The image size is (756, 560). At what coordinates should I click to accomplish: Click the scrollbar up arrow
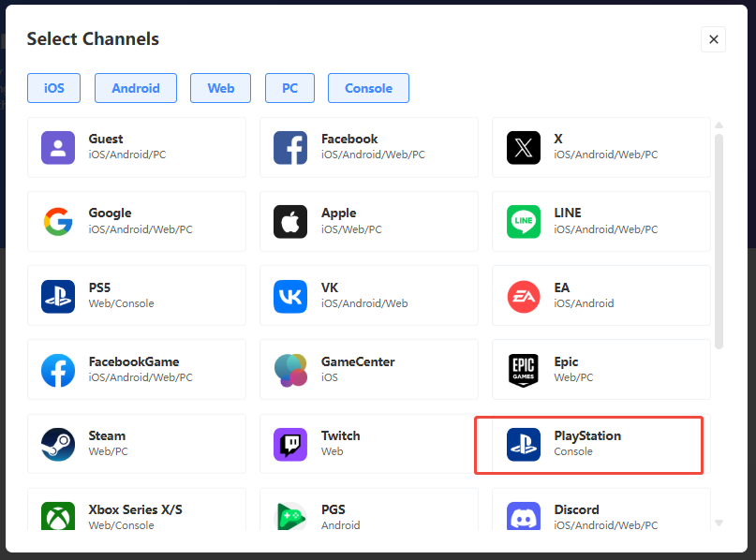coord(719,125)
